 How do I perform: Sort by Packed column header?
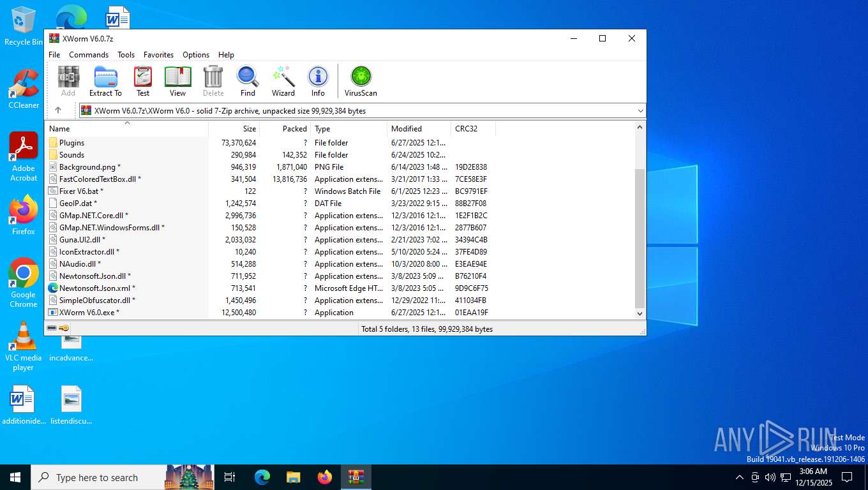tap(285, 129)
